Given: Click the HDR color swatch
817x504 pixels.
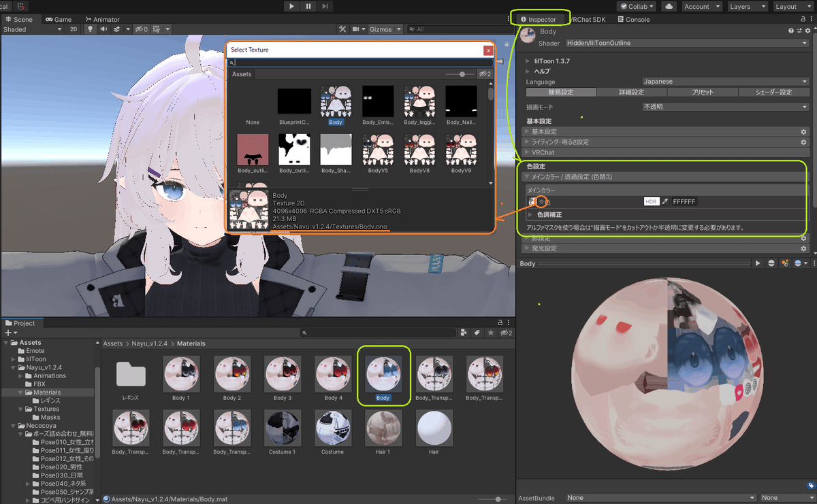Looking at the screenshot, I should pyautogui.click(x=652, y=201).
